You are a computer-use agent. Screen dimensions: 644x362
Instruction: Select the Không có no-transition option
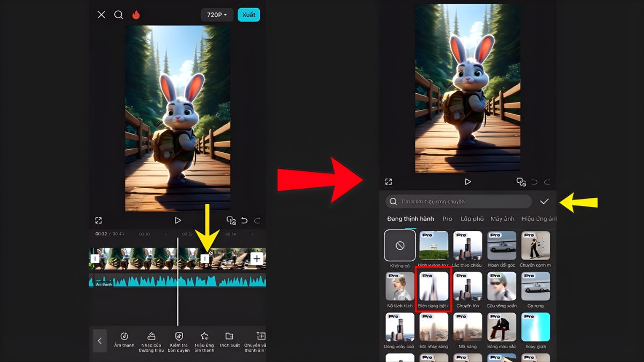tap(400, 246)
